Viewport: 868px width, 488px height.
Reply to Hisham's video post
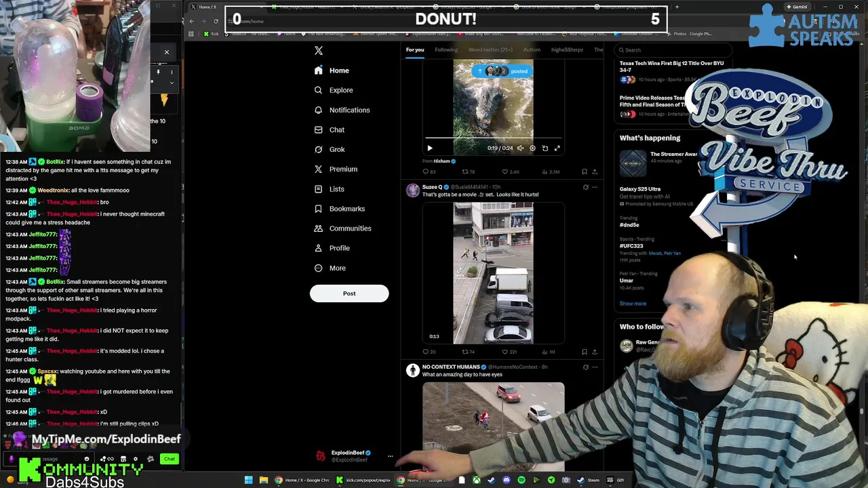[x=429, y=171]
